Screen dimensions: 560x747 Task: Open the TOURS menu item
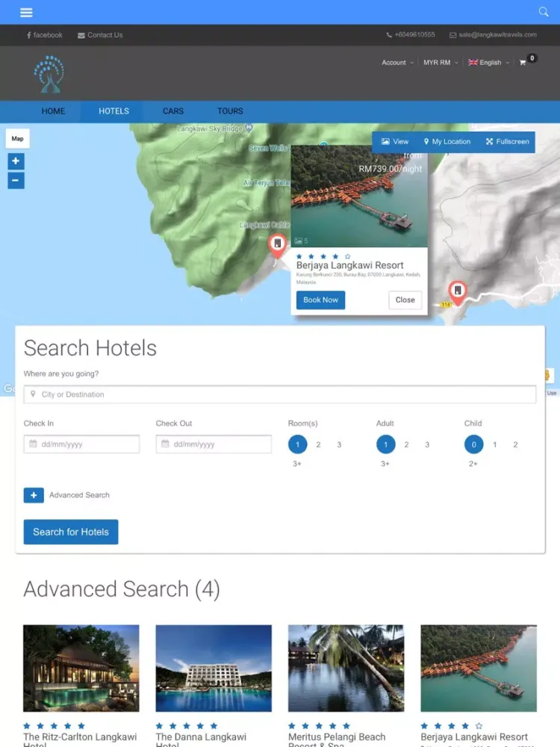pos(230,111)
